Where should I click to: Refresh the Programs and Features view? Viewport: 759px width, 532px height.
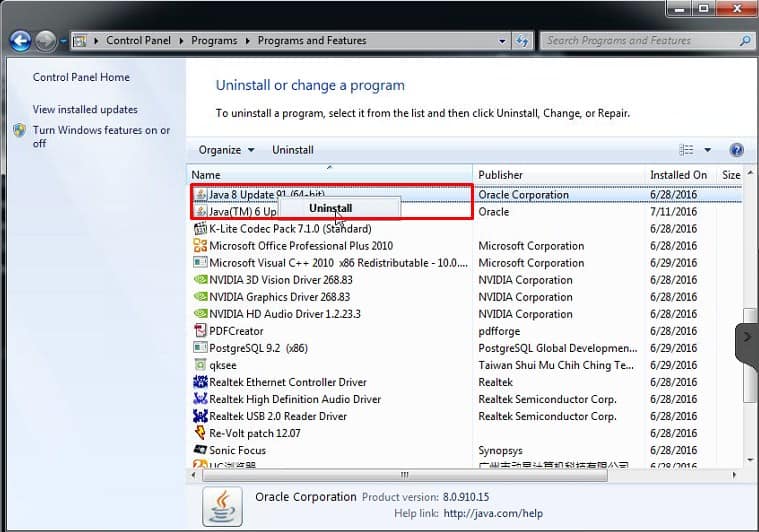522,41
